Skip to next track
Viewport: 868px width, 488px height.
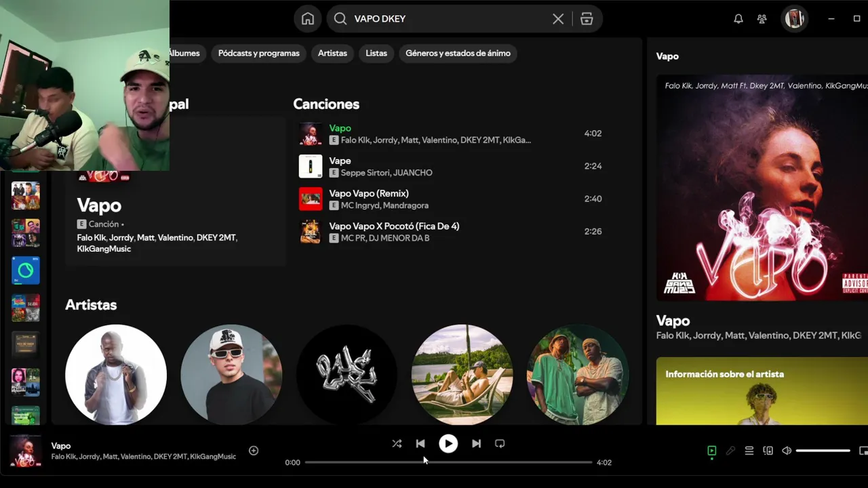(476, 444)
